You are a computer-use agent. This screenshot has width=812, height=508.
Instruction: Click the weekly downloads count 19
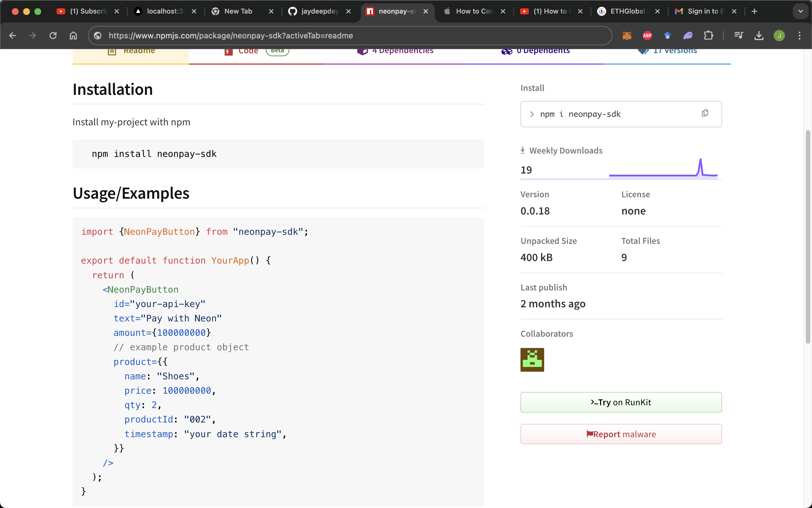point(526,170)
